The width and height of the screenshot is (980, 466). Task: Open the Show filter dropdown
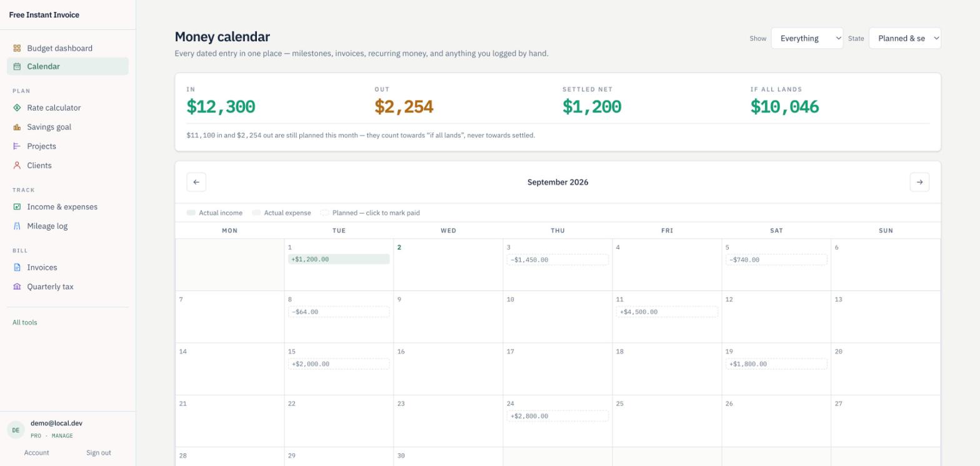[x=807, y=38]
